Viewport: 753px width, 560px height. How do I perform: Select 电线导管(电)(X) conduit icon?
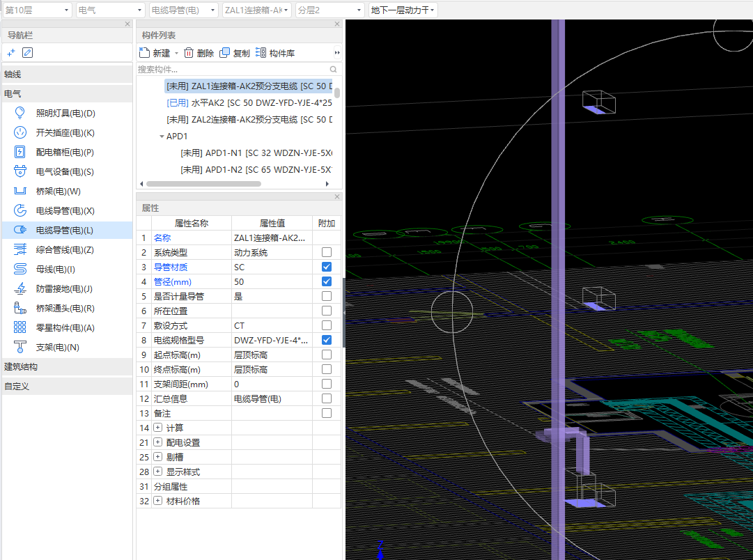[20, 210]
